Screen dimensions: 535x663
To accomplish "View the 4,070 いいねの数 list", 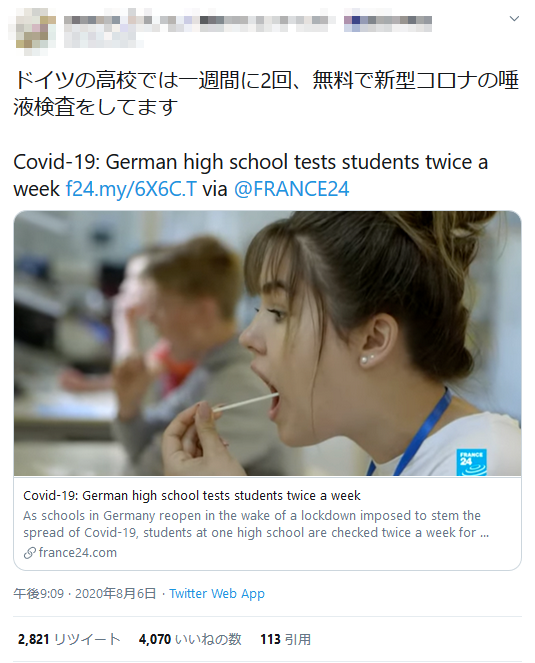I will coord(190,639).
